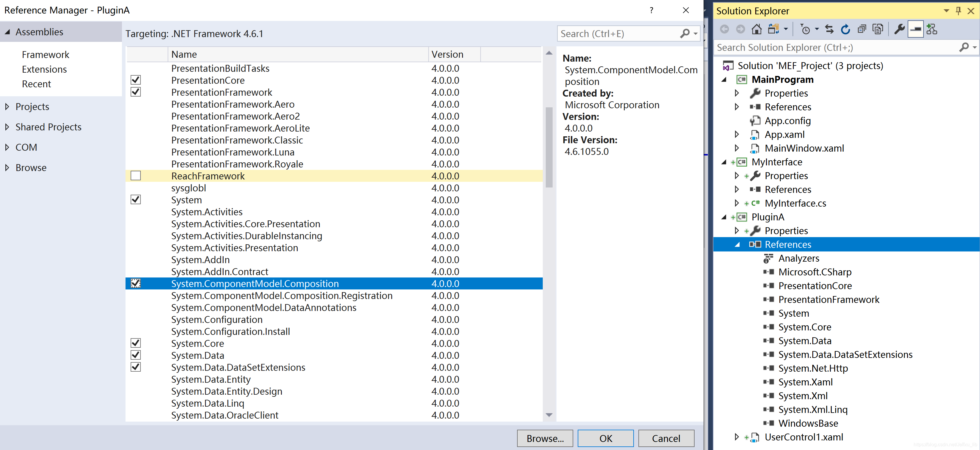Toggle PresentationFramework assembly checkbox
This screenshot has width=980, height=450.
136,92
